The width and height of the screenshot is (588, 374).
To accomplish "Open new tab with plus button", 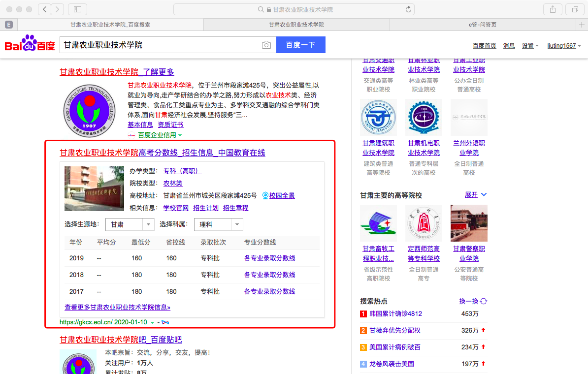I will (x=582, y=25).
